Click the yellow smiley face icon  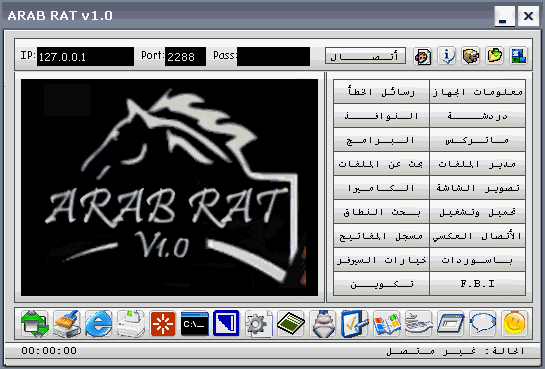515,324
